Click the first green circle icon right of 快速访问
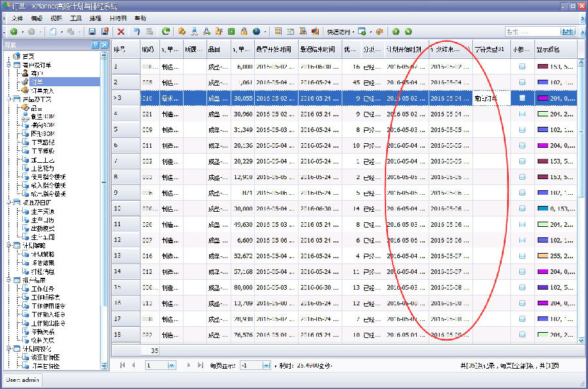The width and height of the screenshot is (588, 389). click(396, 32)
